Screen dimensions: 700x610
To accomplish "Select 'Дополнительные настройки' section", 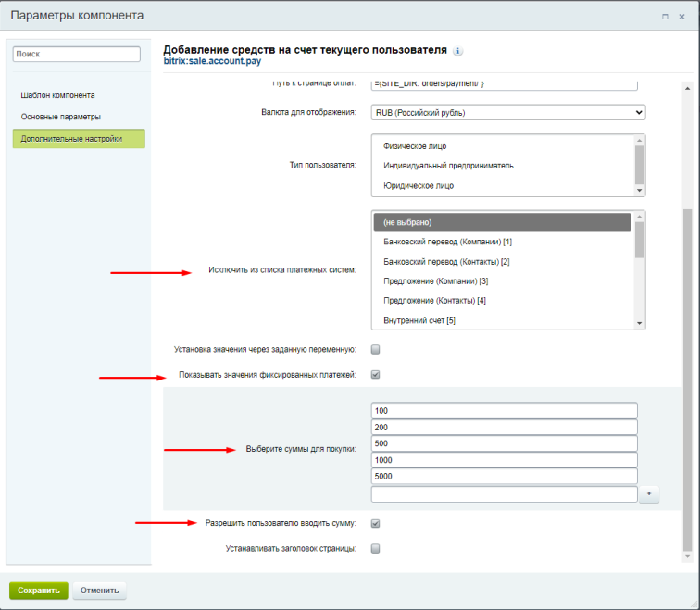I will pos(79,139).
